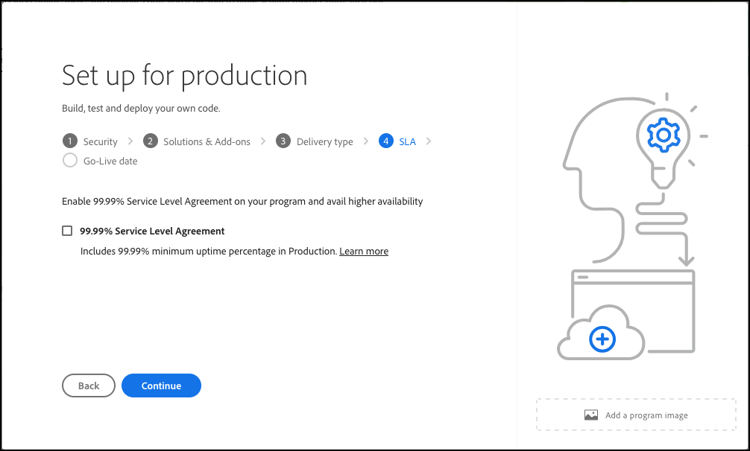Click the step 2 number circle
This screenshot has width=750, height=451.
[x=150, y=141]
